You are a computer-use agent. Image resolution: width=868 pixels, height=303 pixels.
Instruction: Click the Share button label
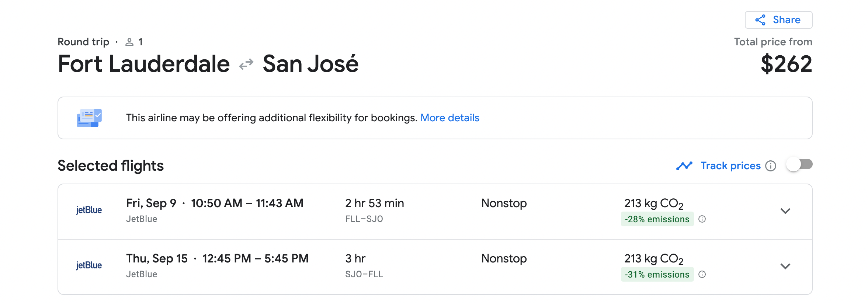pyautogui.click(x=787, y=20)
